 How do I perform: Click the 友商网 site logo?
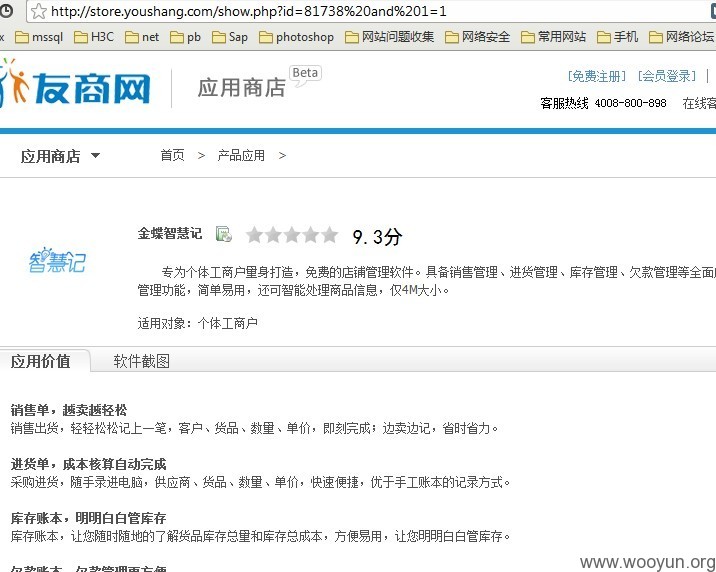click(75, 85)
